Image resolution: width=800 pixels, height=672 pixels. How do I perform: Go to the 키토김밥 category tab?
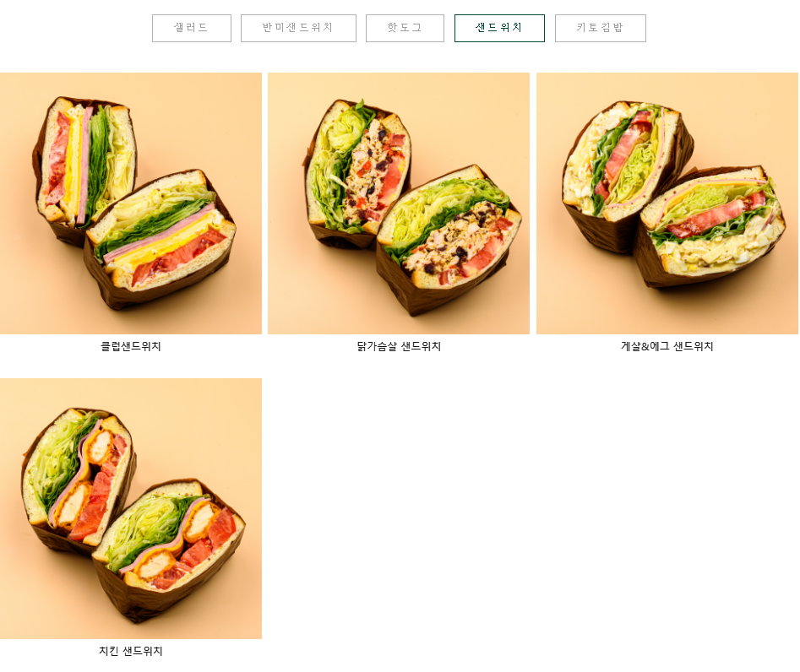[600, 28]
